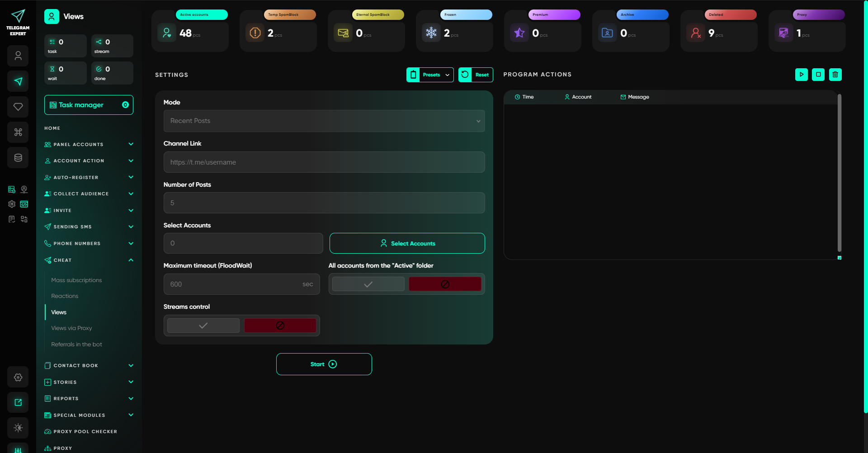Reset settings using the Reset control
The height and width of the screenshot is (453, 868).
tap(476, 75)
